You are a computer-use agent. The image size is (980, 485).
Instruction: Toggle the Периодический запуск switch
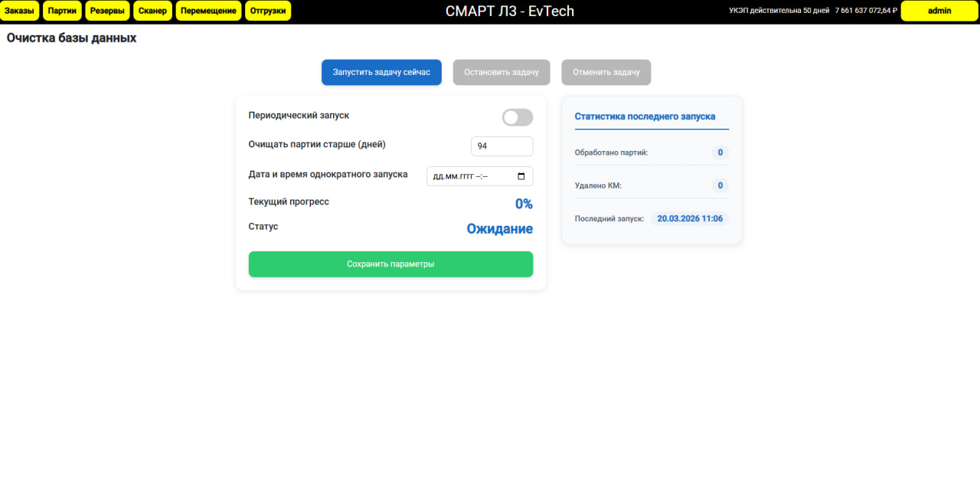click(517, 117)
